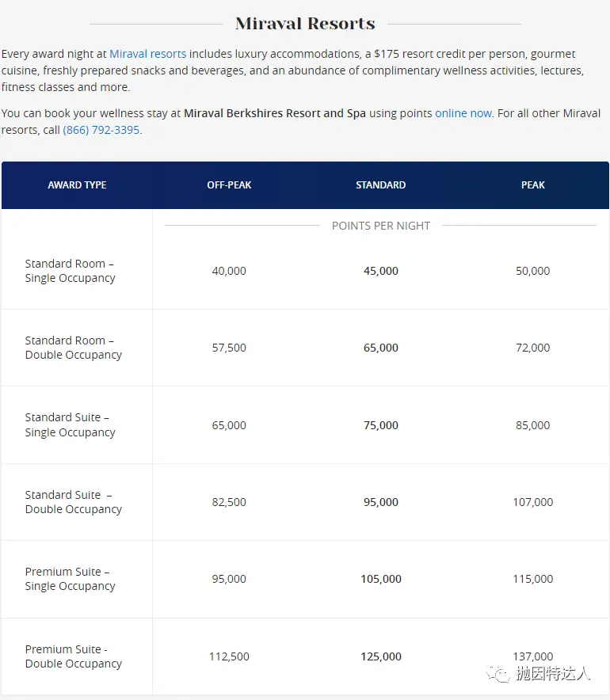Viewport: 610px width, 700px height.
Task: Click the (866) 792-3395 phone number link
Action: (101, 130)
